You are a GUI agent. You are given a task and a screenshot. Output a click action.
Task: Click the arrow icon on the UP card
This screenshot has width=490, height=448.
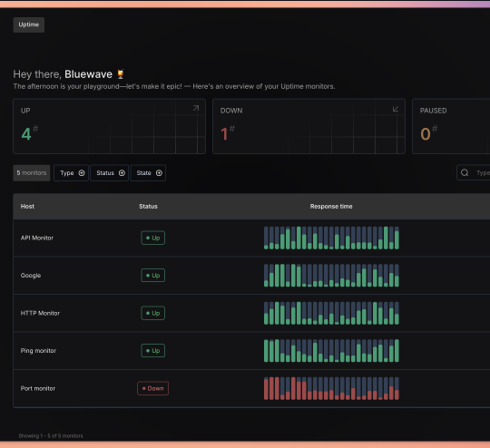196,108
